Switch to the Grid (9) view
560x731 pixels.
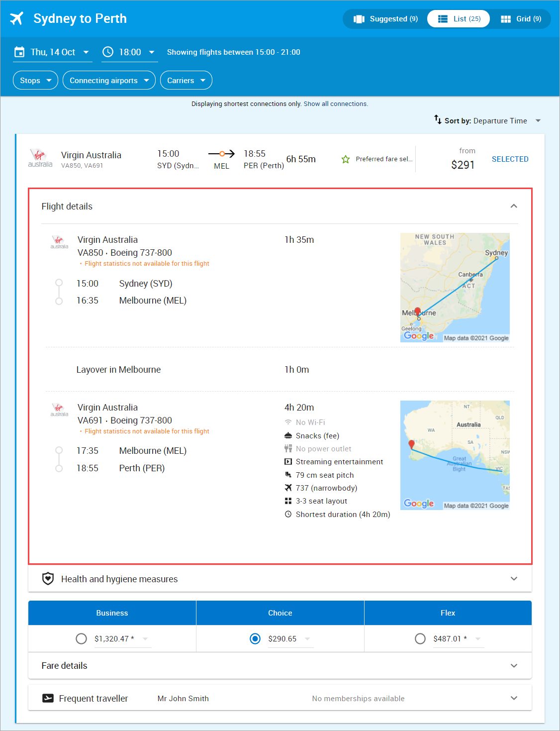pyautogui.click(x=521, y=19)
